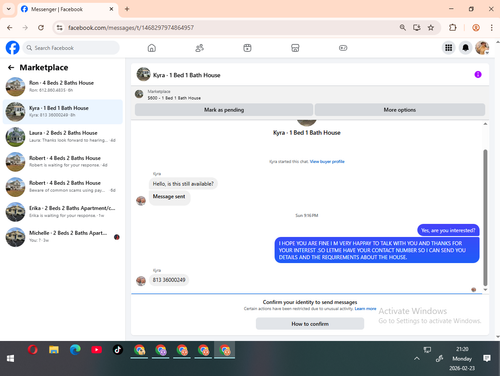Click Kyra's avatar beside the phone number message
Screen dimensions: 500x376
141,281
